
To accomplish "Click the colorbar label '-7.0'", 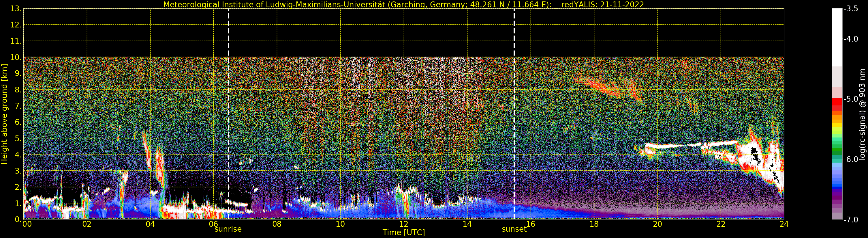I will [x=851, y=220].
